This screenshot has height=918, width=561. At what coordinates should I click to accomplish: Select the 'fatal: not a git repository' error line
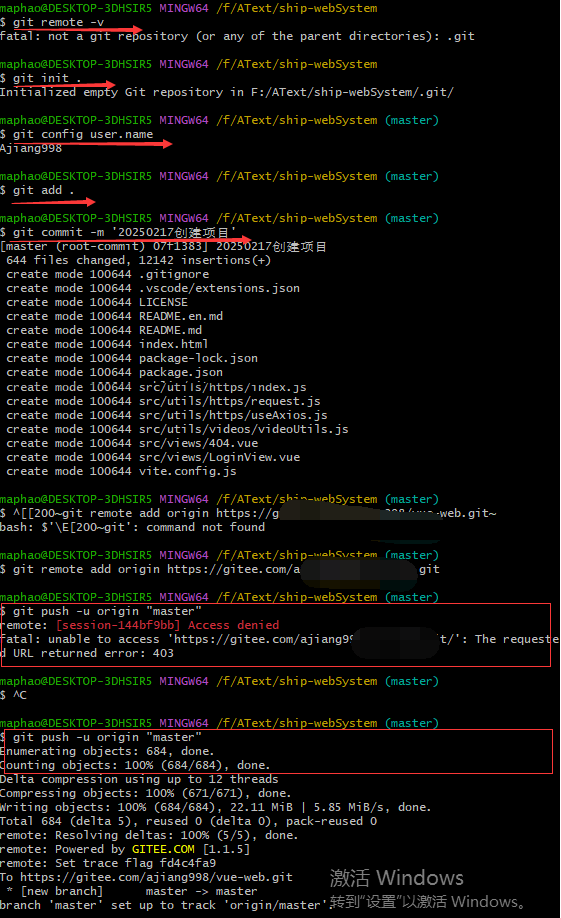[237, 36]
